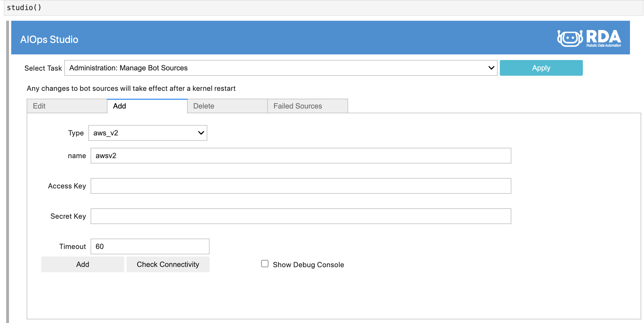The height and width of the screenshot is (323, 644).
Task: Focus the name input field
Action: pyautogui.click(x=301, y=156)
